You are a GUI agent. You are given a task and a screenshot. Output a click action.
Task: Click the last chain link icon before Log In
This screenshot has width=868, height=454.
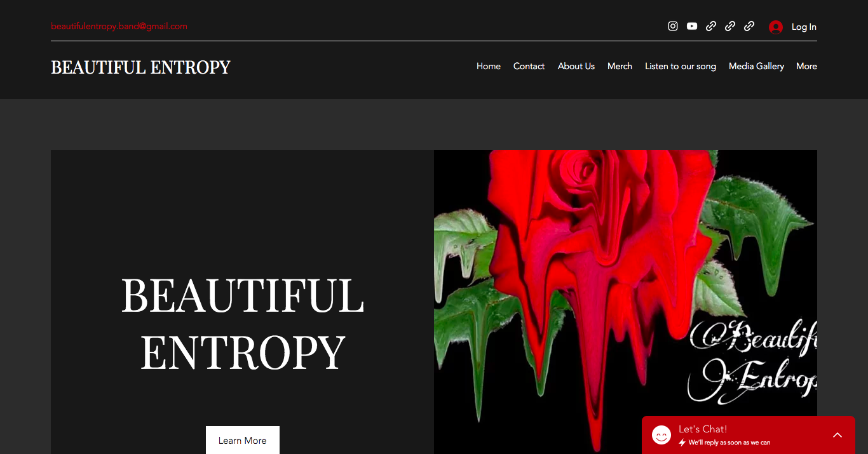click(x=749, y=26)
